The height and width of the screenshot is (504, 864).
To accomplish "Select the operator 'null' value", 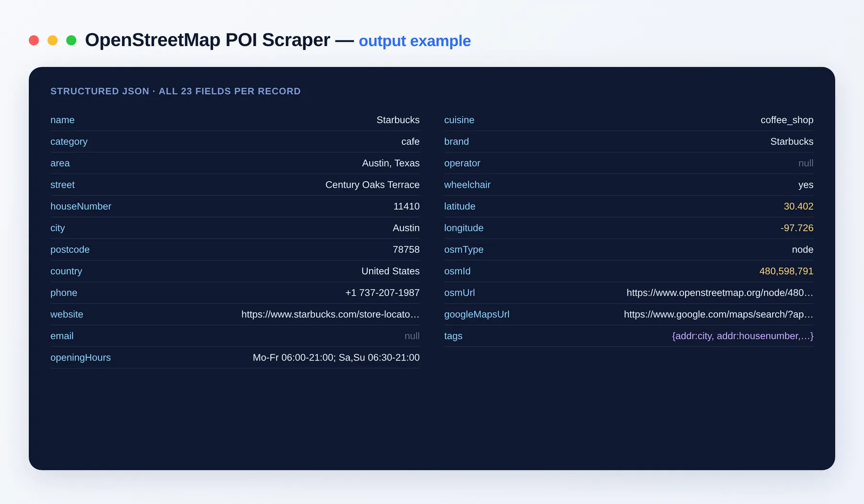I will [806, 163].
